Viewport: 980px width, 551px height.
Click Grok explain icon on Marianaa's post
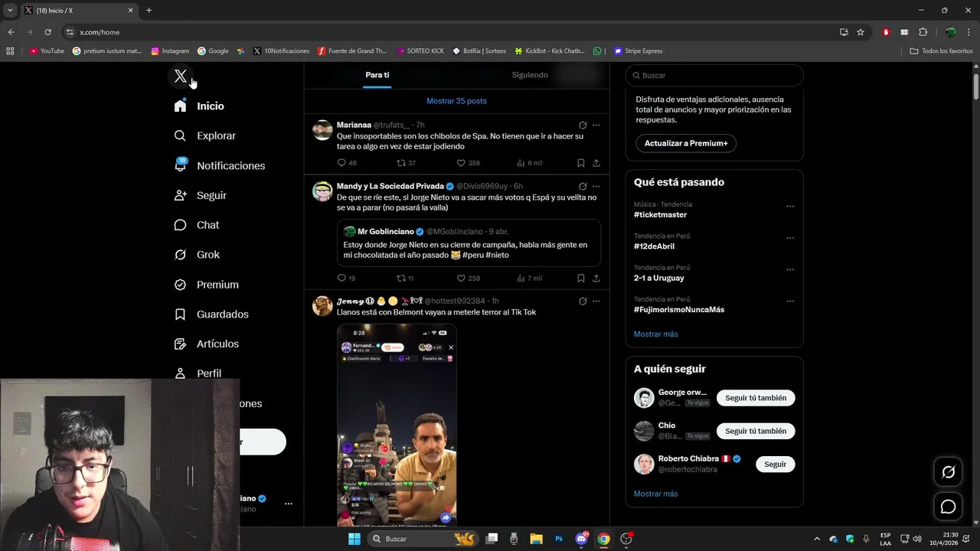click(583, 125)
